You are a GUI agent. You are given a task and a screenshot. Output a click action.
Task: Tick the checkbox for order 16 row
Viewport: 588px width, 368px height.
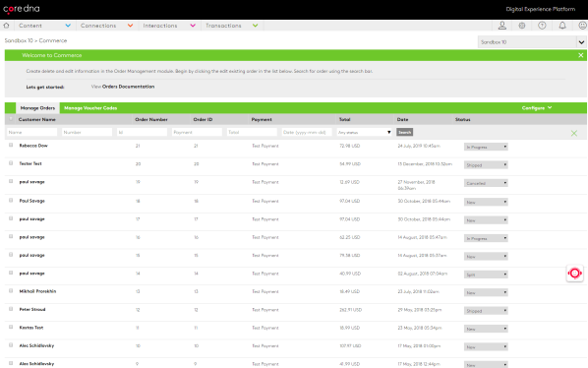[x=11, y=236]
